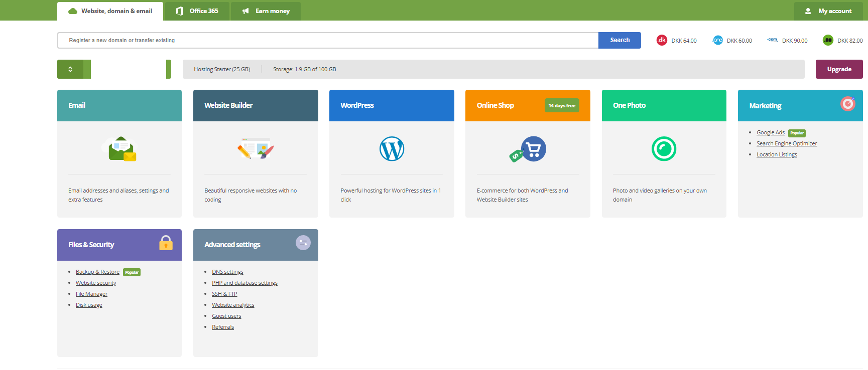Select the green .nu domain icon

(x=828, y=40)
